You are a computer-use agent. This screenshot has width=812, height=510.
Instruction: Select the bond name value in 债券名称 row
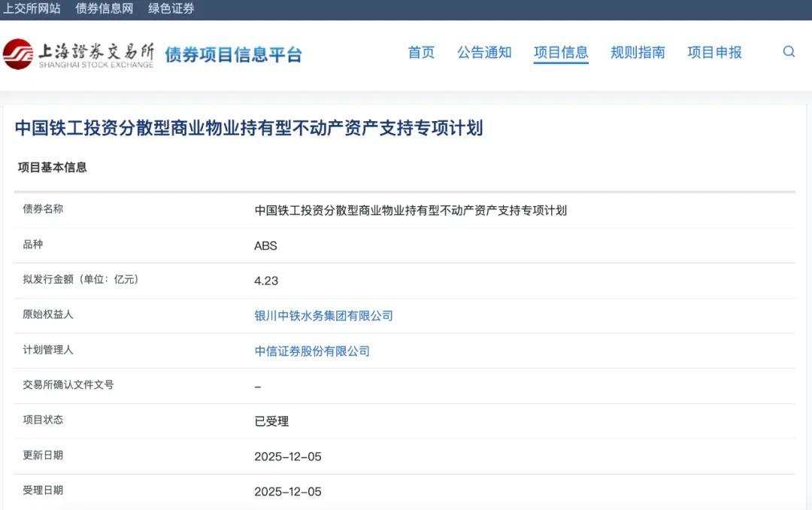click(411, 211)
